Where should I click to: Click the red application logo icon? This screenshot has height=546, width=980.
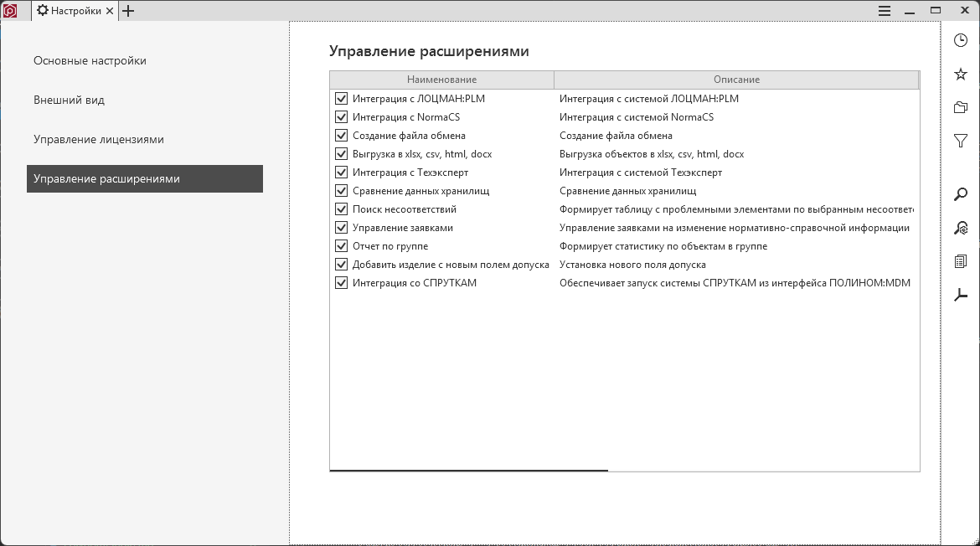coord(10,11)
